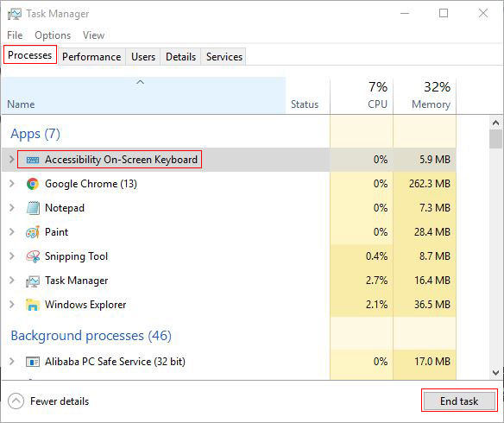Click the 28.4 MB memory value

click(432, 231)
